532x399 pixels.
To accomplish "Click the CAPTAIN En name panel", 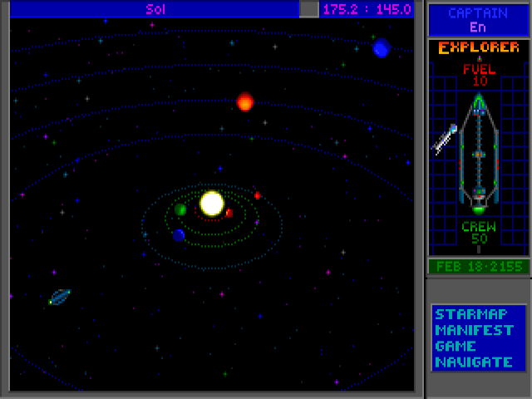I will point(478,20).
